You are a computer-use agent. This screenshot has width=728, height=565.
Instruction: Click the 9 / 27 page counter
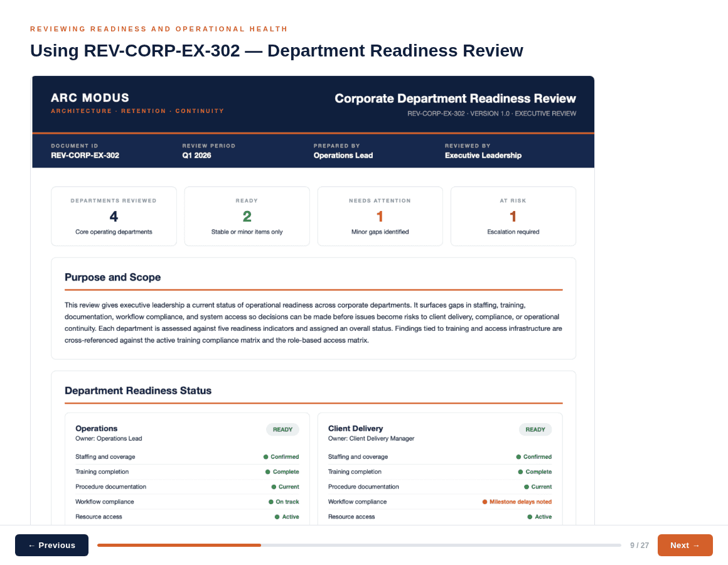[640, 546]
